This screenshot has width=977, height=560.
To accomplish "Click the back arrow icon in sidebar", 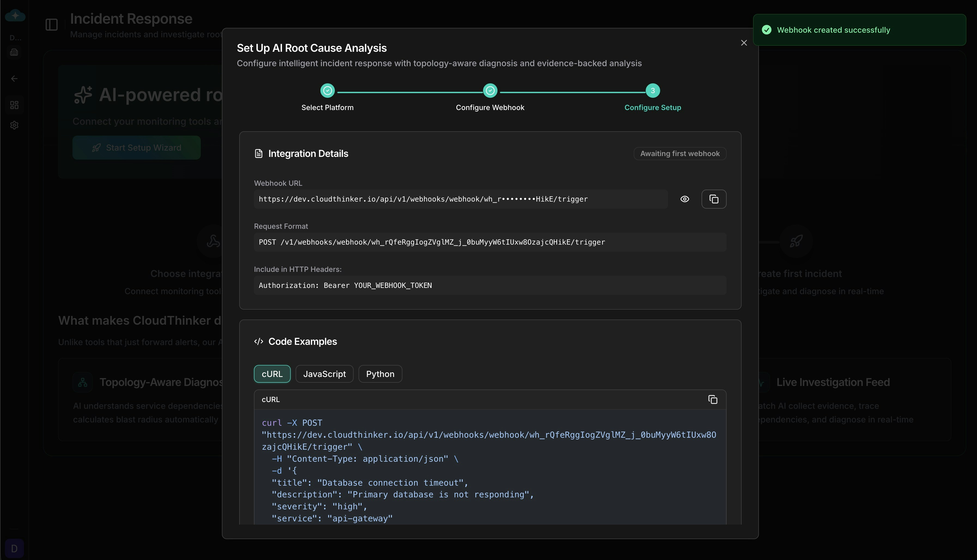I will click(14, 78).
